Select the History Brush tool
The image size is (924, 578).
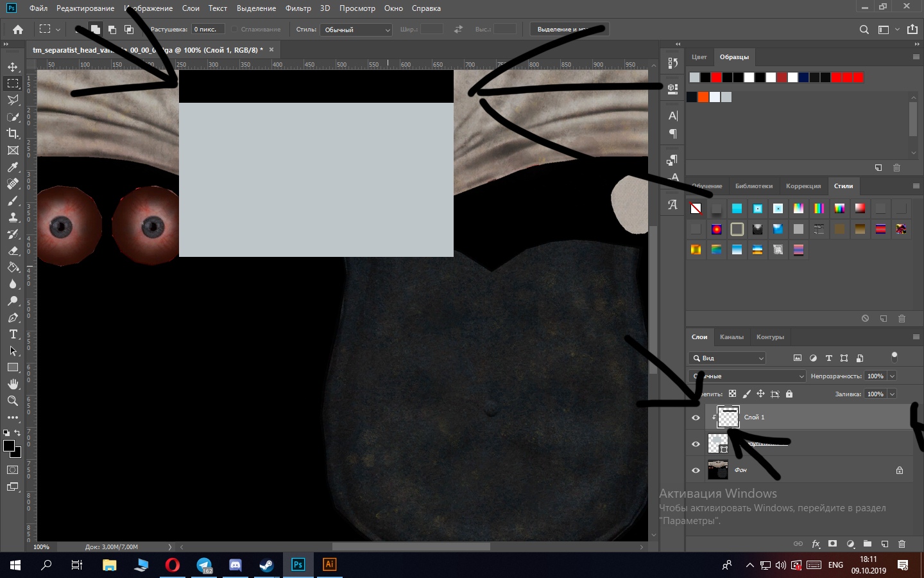point(13,234)
